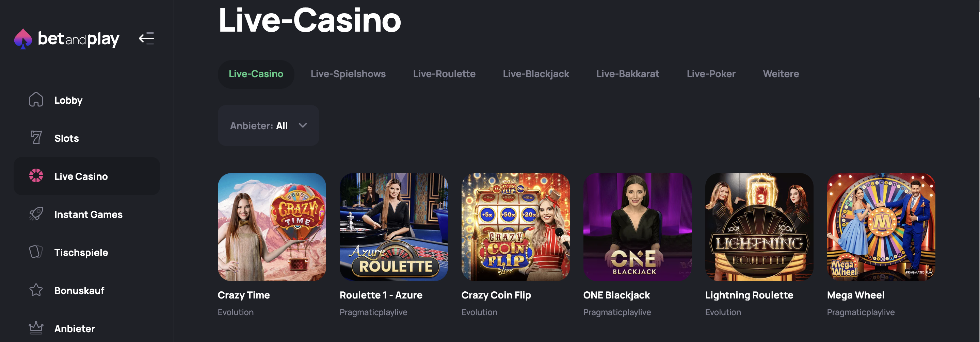Click the Tischspiele cards icon
980x342 pixels.
[36, 252]
